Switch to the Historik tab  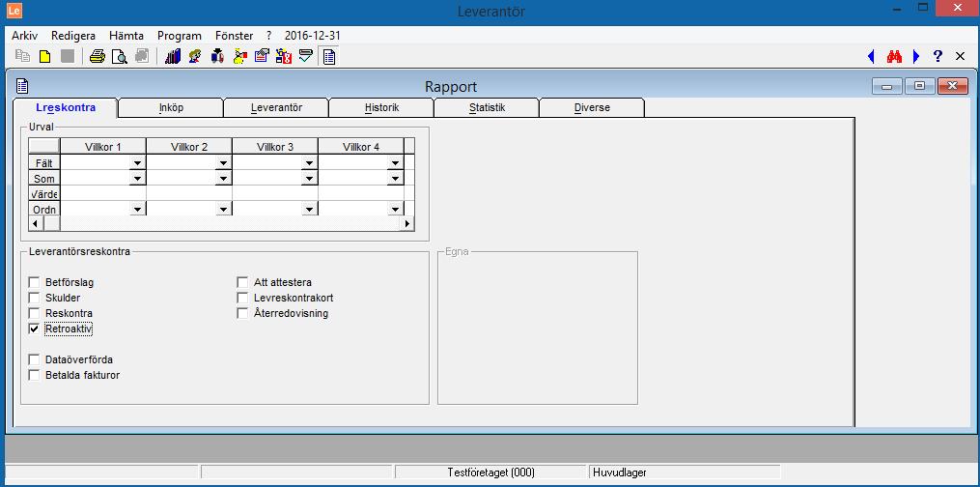(381, 107)
